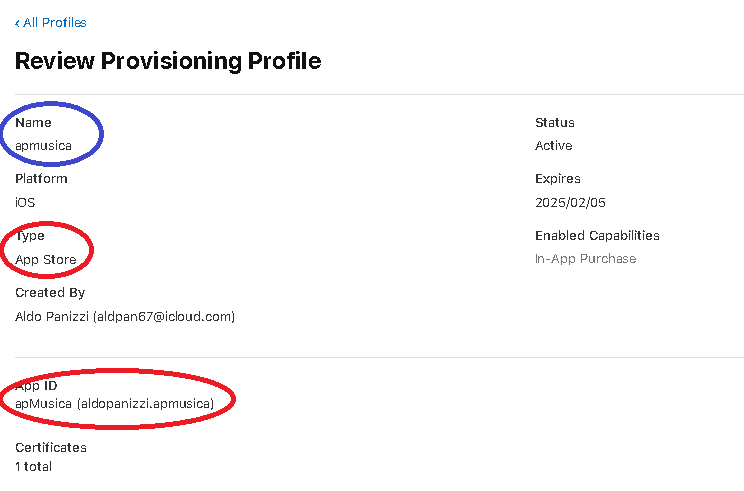This screenshot has height=491, width=744.
Task: Click the creator Aldo Panizzi email text
Action: 125,316
